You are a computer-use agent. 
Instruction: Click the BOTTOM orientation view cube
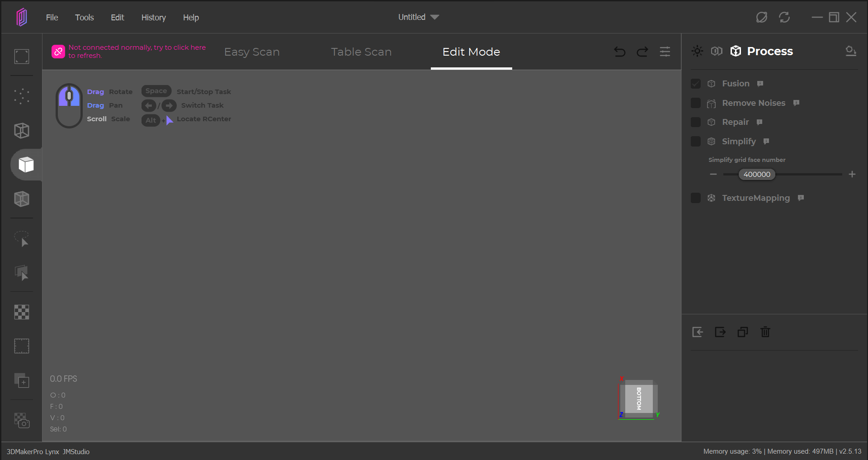pyautogui.click(x=639, y=398)
